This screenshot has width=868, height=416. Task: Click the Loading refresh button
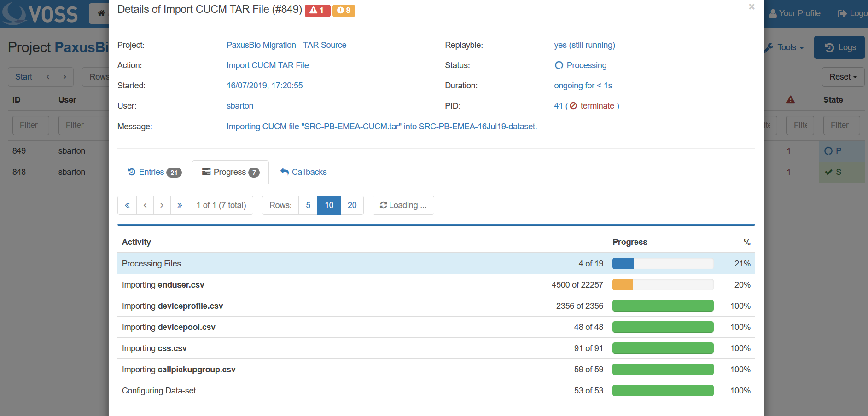(x=403, y=205)
